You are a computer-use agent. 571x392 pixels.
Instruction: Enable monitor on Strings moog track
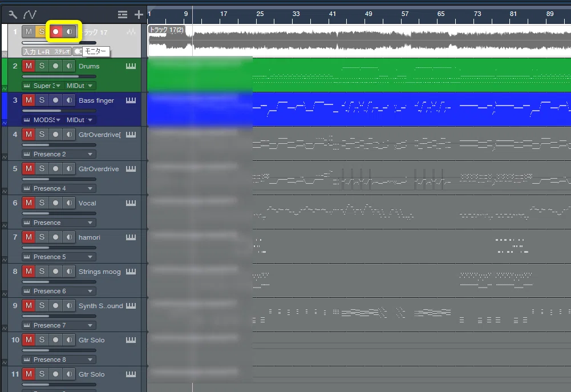69,272
